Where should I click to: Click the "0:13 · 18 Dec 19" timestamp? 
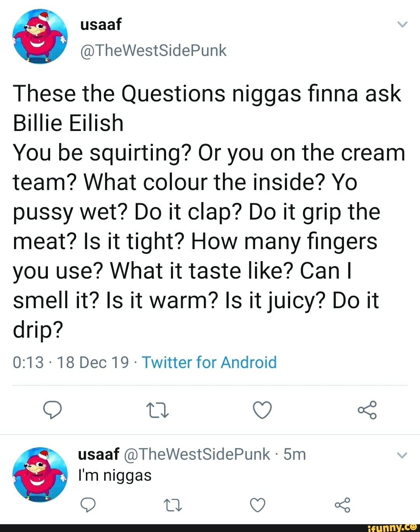70,362
